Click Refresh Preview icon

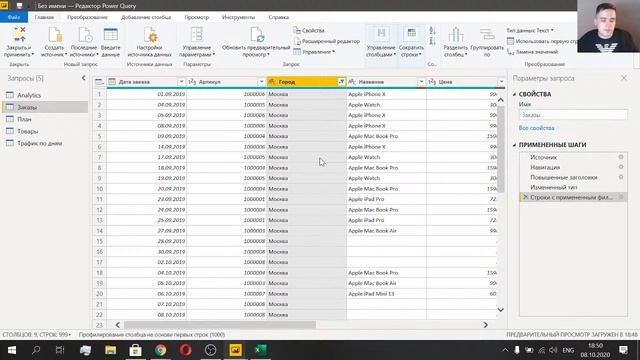pyautogui.click(x=257, y=35)
